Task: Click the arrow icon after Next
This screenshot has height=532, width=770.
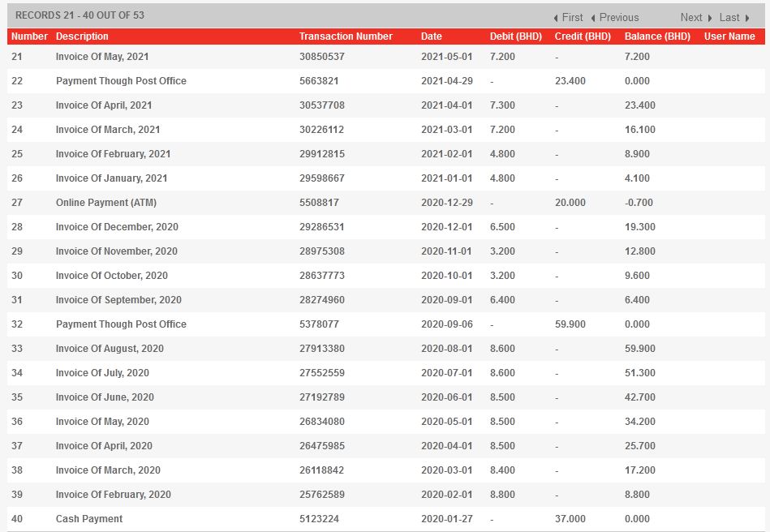Action: click(709, 18)
